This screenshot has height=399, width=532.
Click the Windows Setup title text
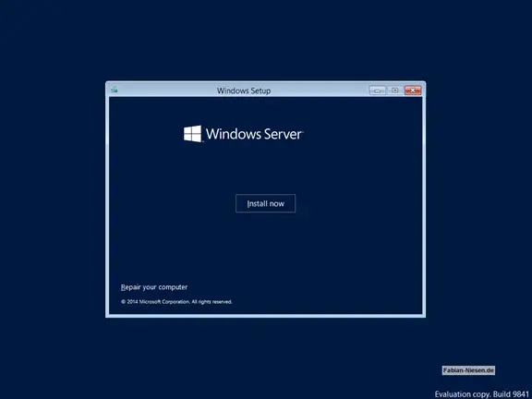click(244, 91)
